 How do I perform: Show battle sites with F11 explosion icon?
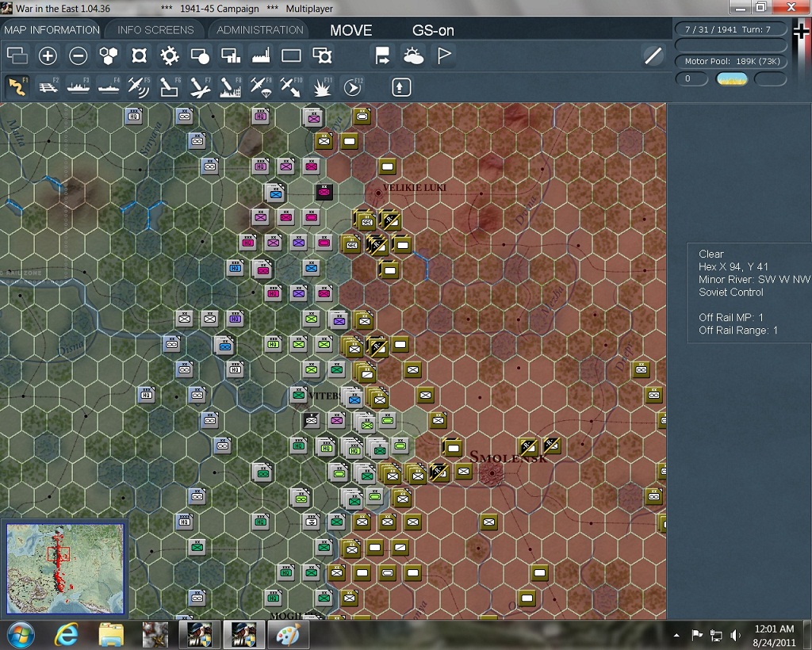[x=322, y=87]
